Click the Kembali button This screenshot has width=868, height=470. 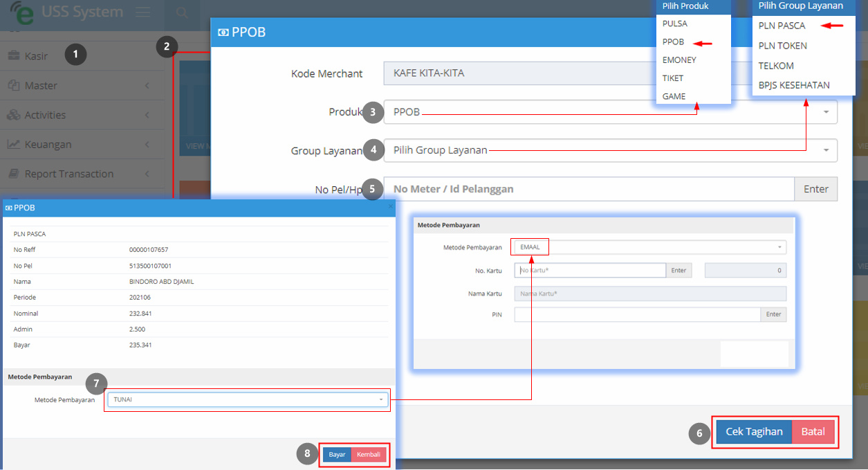(x=369, y=455)
